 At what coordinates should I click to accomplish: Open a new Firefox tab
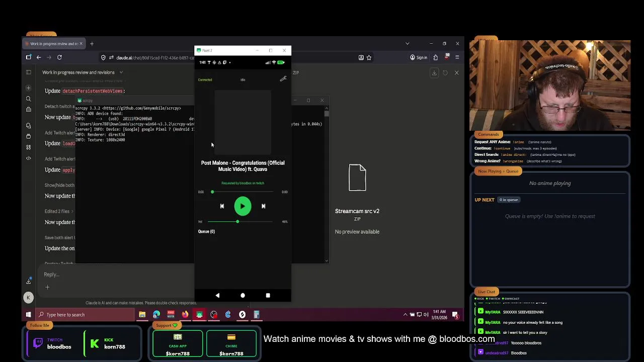[92, 44]
